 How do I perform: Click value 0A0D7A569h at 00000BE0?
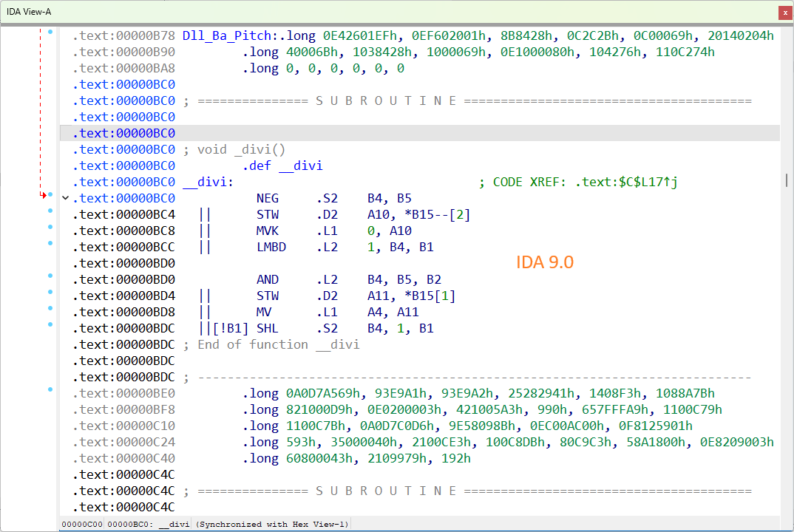[323, 393]
